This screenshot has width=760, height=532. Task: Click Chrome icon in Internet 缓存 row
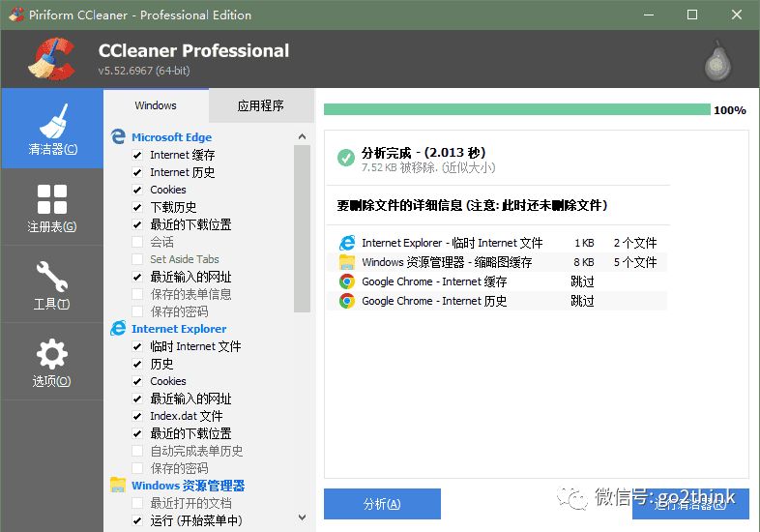(346, 281)
